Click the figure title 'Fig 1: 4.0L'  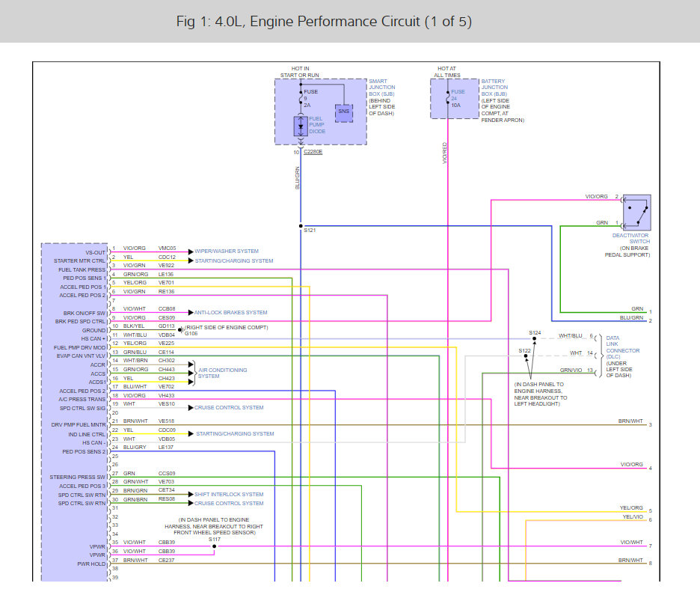[324, 22]
